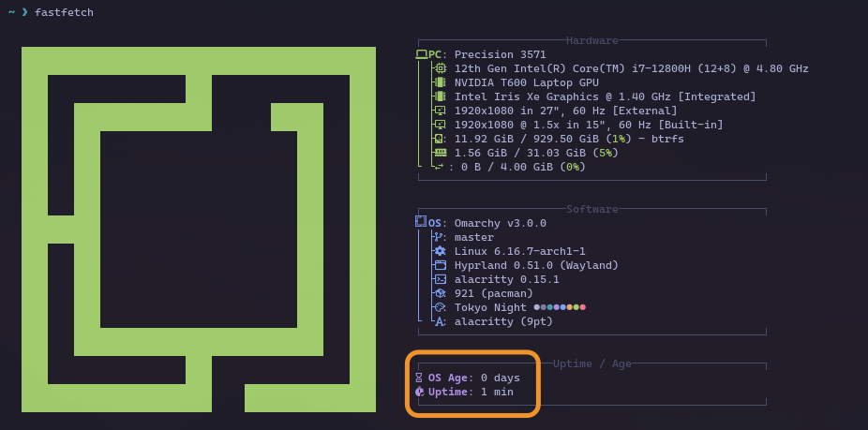Click the green Omarchy ASCII logo
Viewport: 868px width, 430px height.
point(199,230)
